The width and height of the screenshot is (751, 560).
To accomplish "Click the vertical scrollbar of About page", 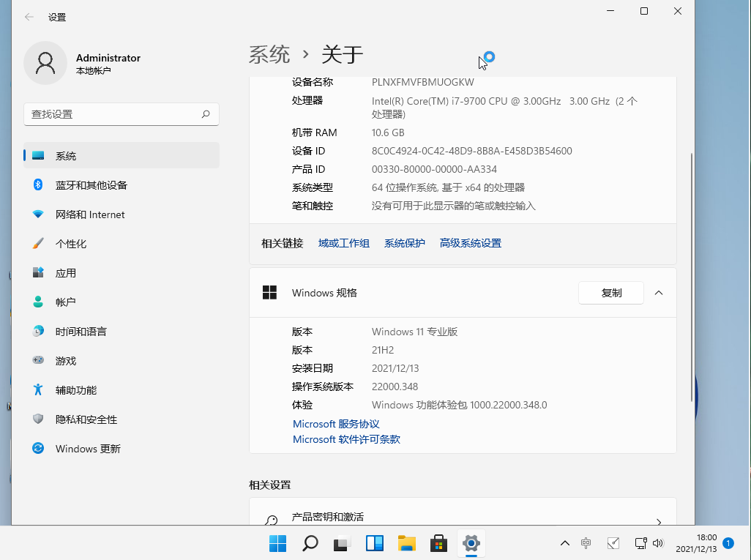I will [x=692, y=278].
